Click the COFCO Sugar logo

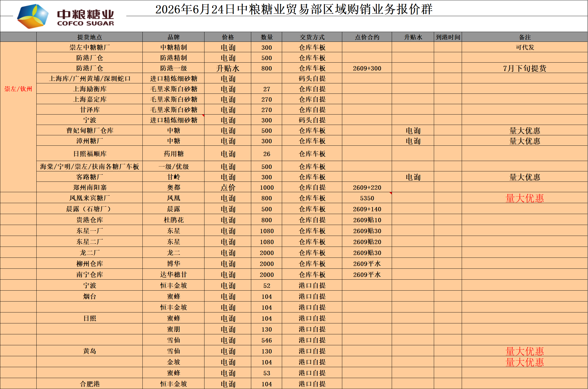pos(66,16)
